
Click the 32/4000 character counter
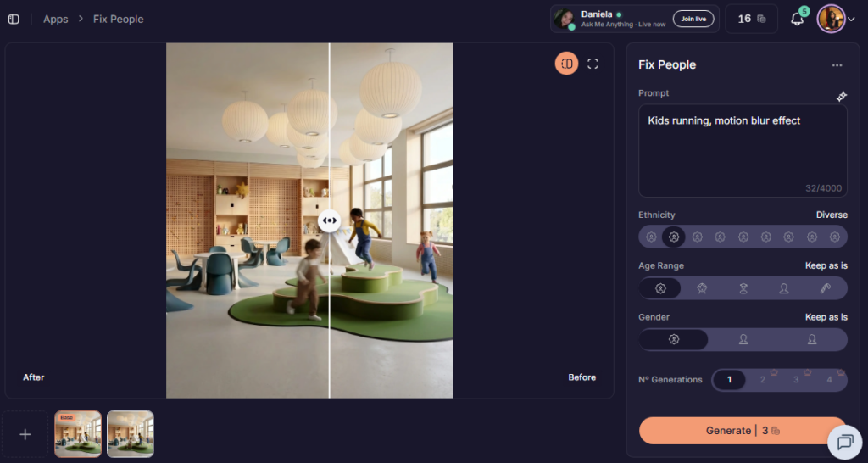click(x=824, y=188)
